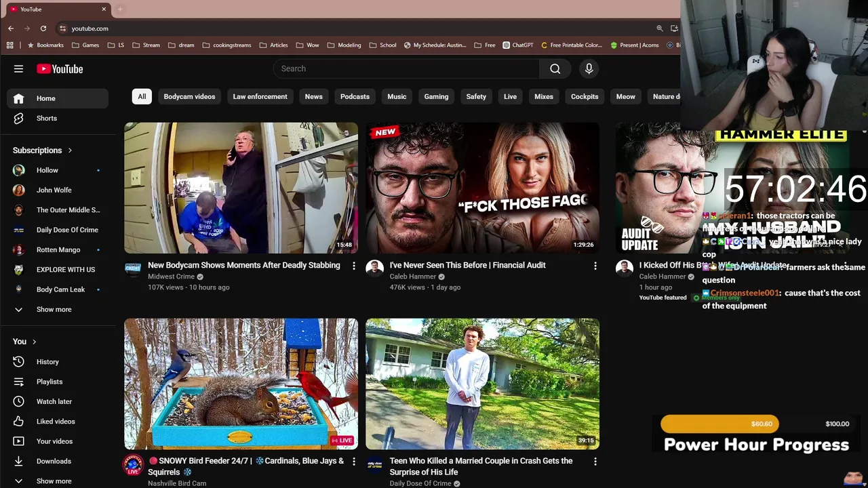Screen dimensions: 868x488
Task: Select the Bodycam videos chip
Action: (189, 96)
